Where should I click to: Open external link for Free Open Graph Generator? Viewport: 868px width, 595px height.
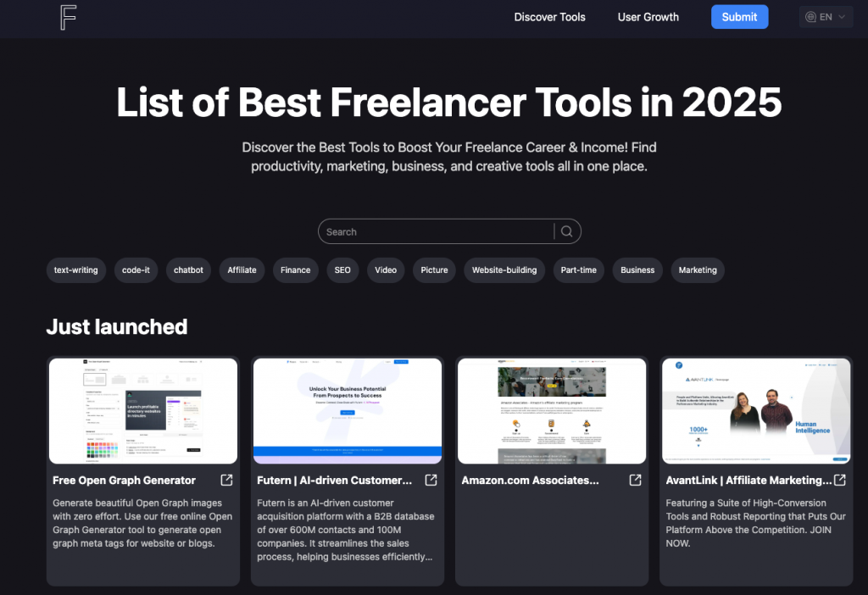226,480
